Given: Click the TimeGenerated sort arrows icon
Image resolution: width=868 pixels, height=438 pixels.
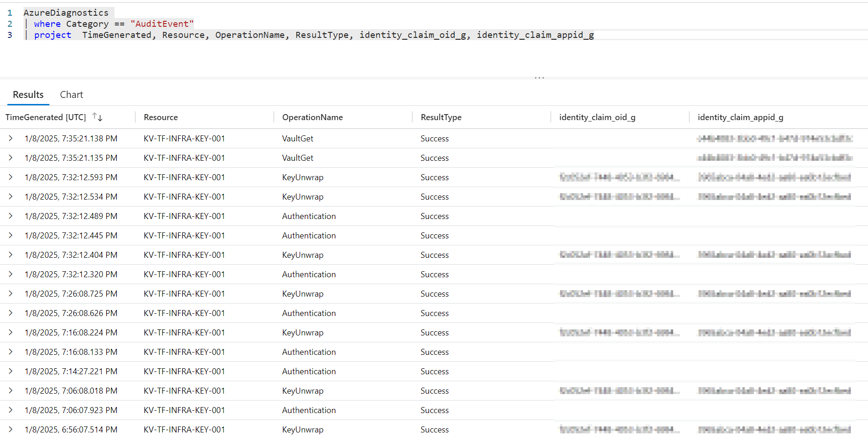Looking at the screenshot, I should click(97, 117).
